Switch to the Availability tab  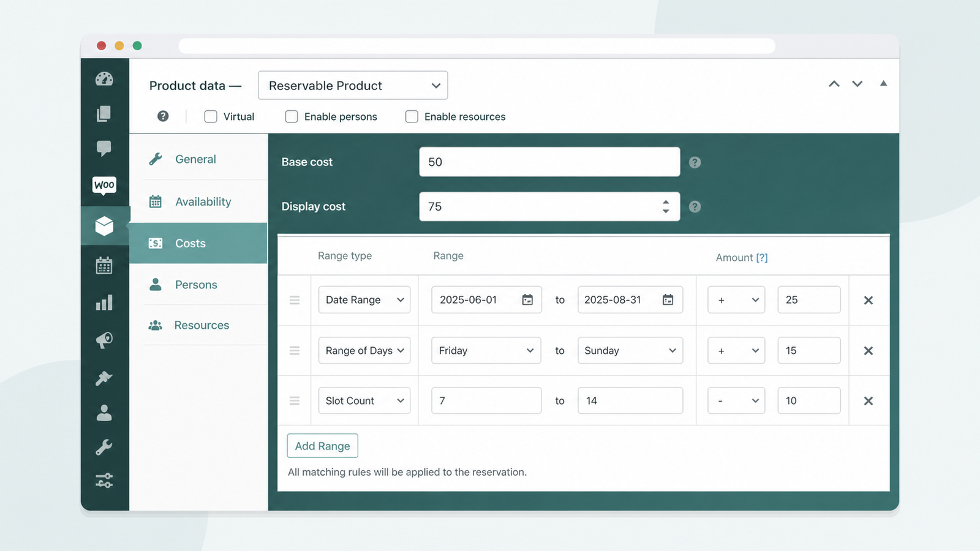click(198, 201)
